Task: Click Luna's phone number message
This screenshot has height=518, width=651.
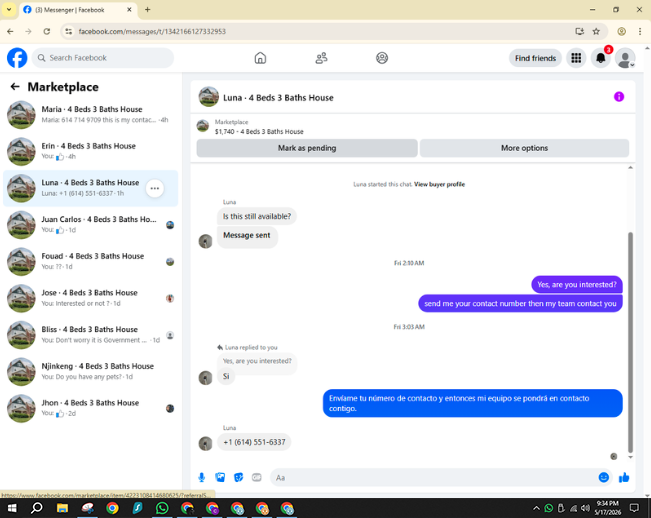Action: pyautogui.click(x=254, y=442)
